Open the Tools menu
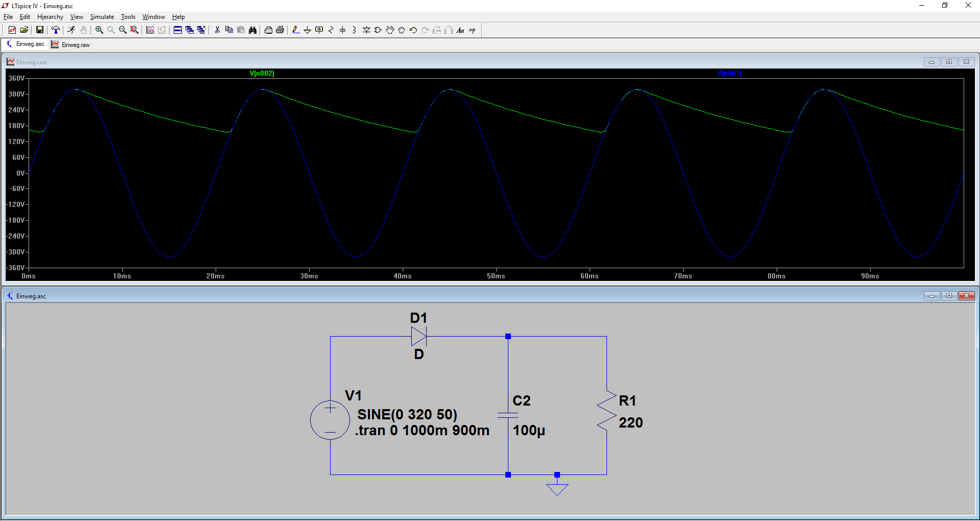Viewport: 980px width, 521px height. click(128, 17)
